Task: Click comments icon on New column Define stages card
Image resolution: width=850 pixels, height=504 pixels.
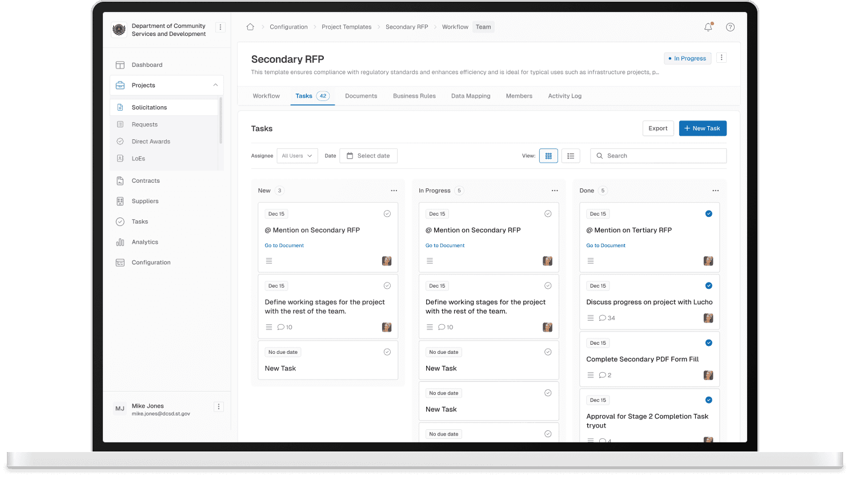Action: pos(280,327)
